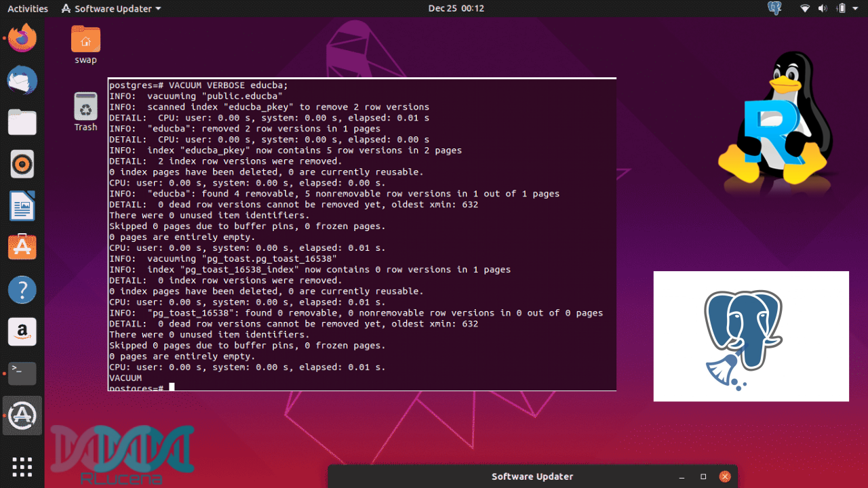Open the Dec 25 00:12 clock calendar
This screenshot has width=868, height=488.
[x=456, y=8]
